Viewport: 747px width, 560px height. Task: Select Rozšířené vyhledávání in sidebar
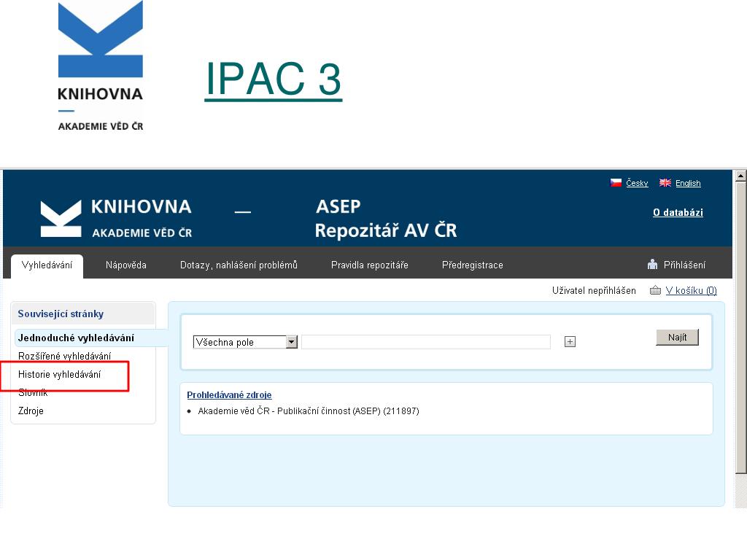64,356
